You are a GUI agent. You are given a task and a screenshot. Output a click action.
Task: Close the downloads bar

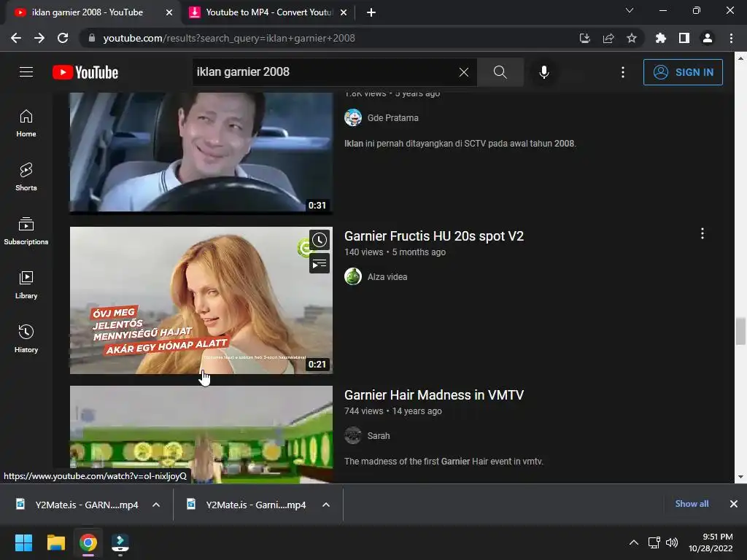[734, 504]
